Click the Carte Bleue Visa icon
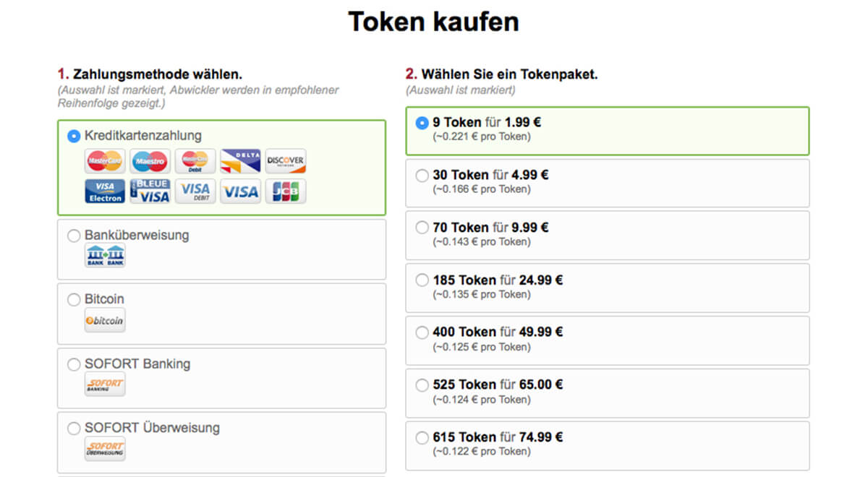Viewport: 868px width, 477px height. (x=150, y=191)
